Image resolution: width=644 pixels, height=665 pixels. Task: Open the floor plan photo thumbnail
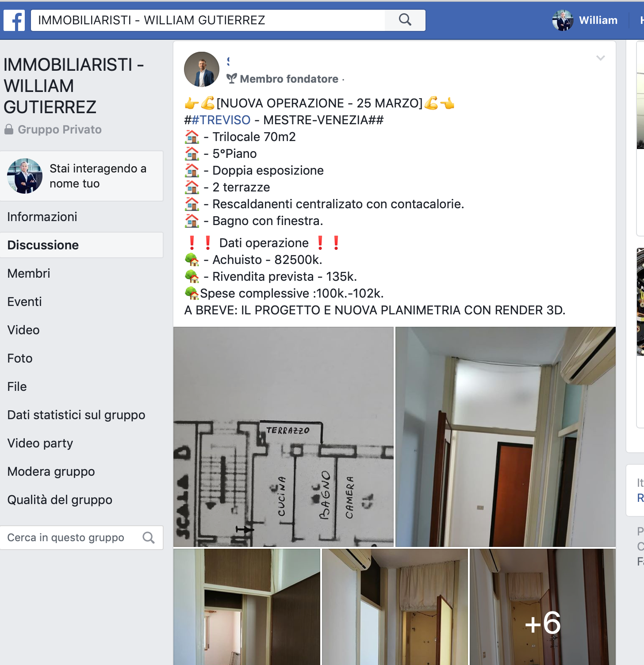284,437
